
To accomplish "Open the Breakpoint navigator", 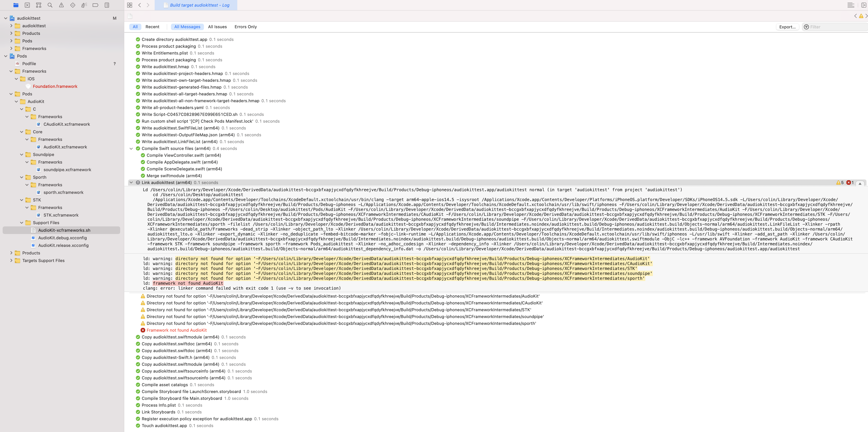I will (95, 5).
